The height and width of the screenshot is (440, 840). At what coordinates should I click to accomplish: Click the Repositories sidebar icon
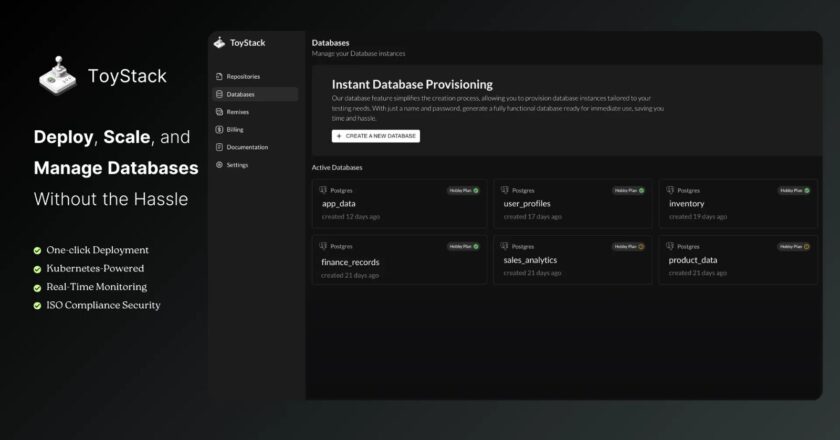pyautogui.click(x=219, y=77)
